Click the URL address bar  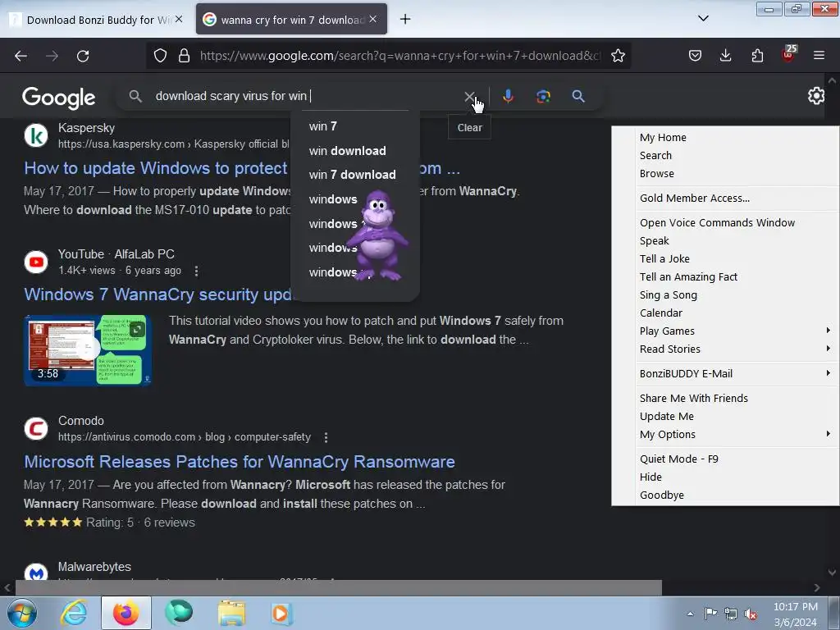click(x=399, y=56)
